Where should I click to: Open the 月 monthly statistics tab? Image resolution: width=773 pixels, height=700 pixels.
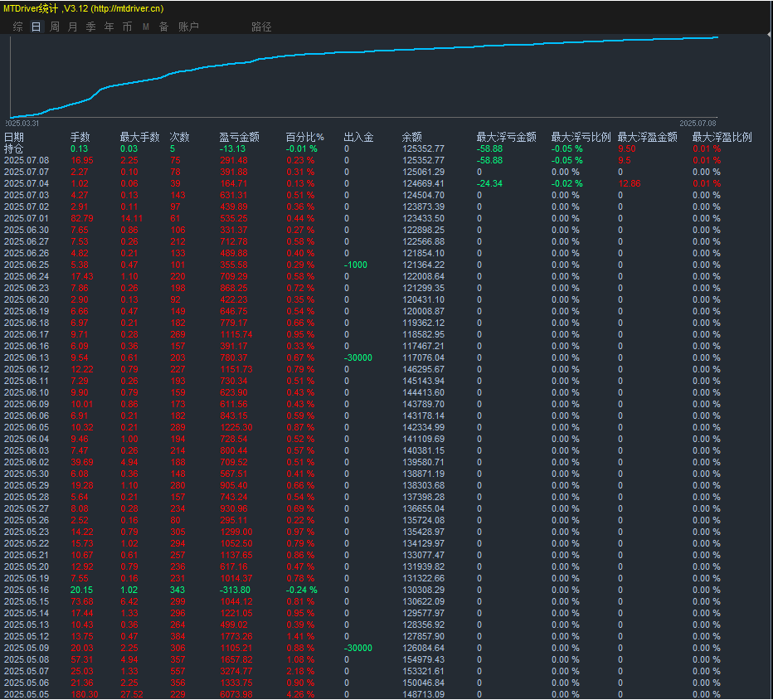72,27
